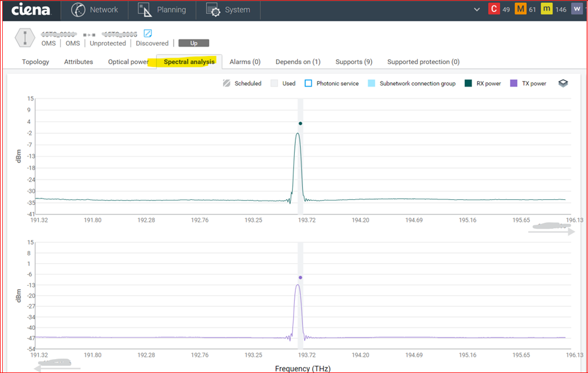Click the purple Warning alarms badge
588x373 pixels.
pos(577,9)
